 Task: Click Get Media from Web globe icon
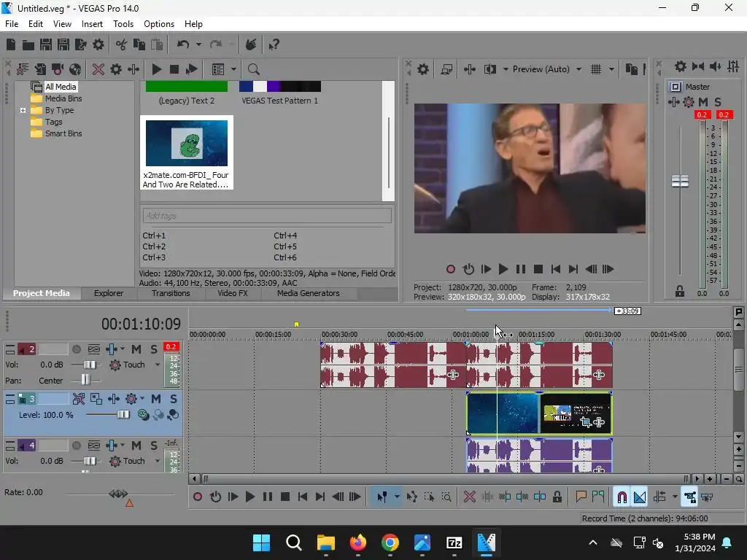75,69
